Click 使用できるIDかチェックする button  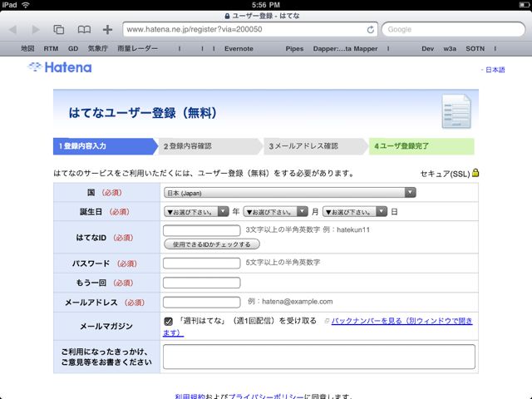(x=212, y=244)
